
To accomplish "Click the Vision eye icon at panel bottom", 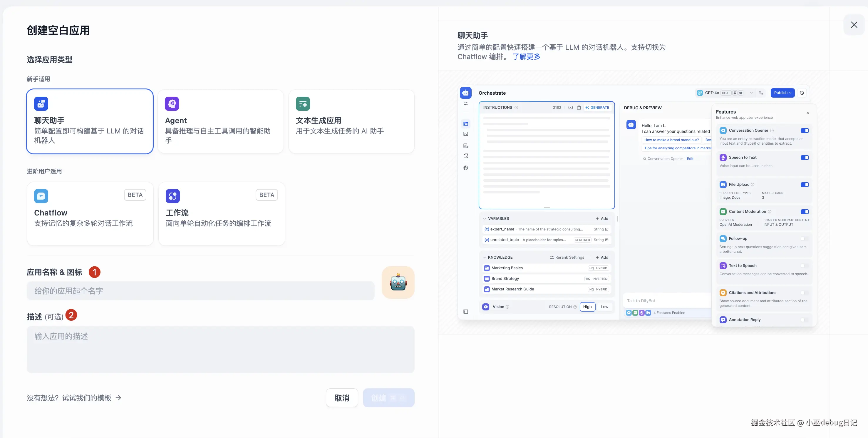I will pyautogui.click(x=485, y=307).
